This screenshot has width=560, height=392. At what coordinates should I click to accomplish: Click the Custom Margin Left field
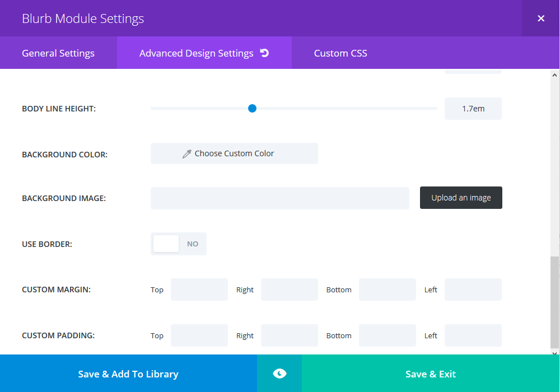(x=473, y=290)
